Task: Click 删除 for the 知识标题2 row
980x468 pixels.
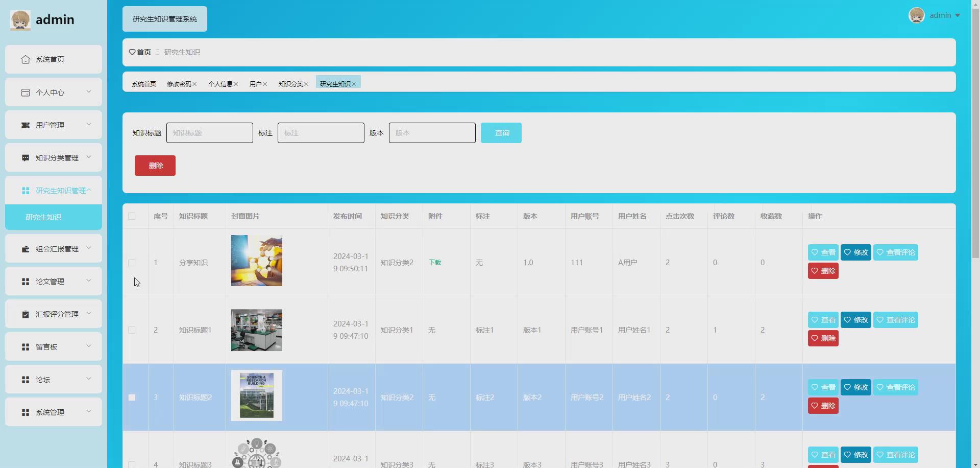Action: click(x=823, y=406)
